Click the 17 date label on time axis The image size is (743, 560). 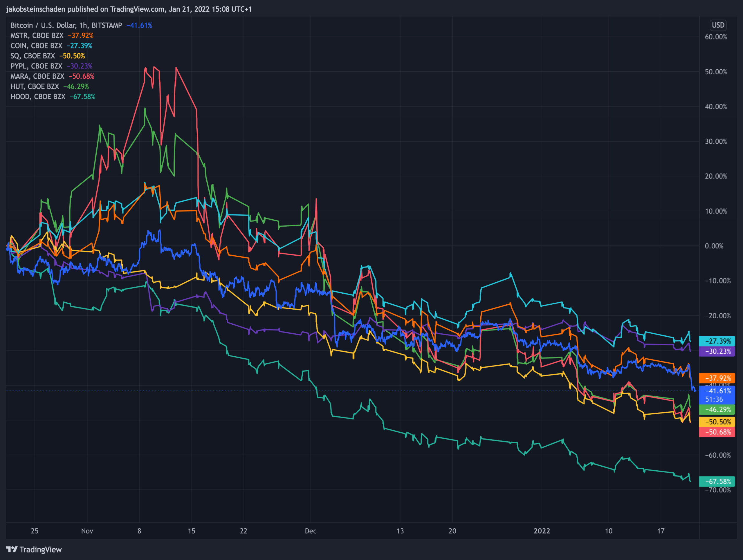point(661,531)
